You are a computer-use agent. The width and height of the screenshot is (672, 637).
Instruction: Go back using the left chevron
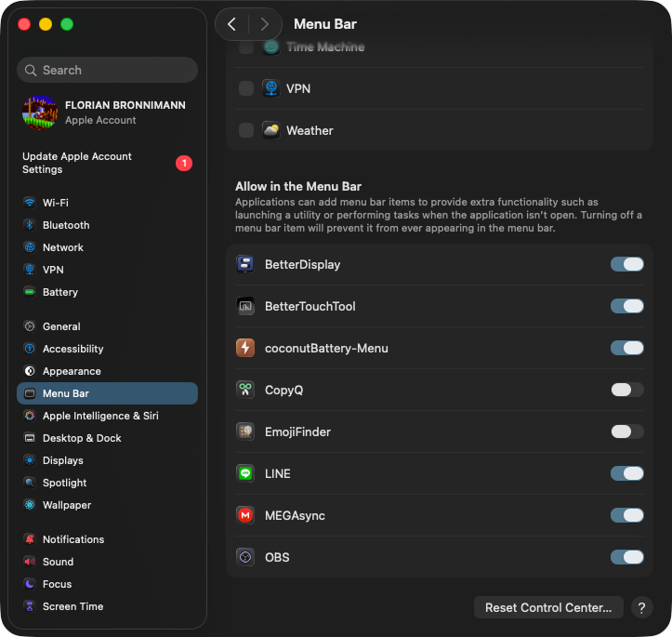pos(232,24)
